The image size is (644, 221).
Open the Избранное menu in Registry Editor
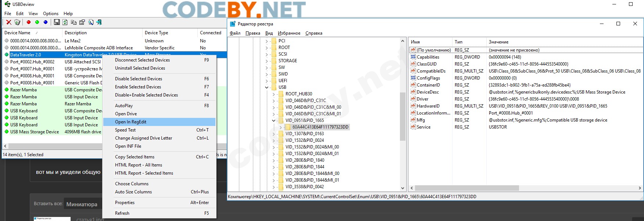tap(289, 33)
